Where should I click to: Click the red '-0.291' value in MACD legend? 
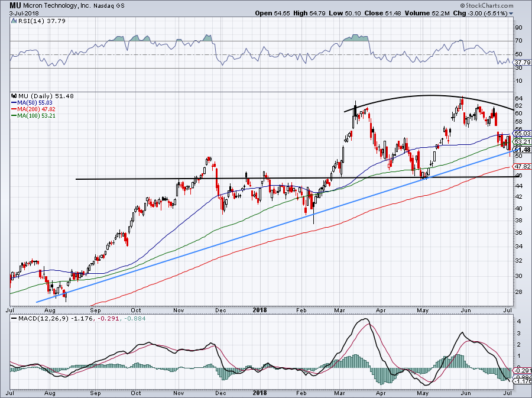tap(108, 319)
